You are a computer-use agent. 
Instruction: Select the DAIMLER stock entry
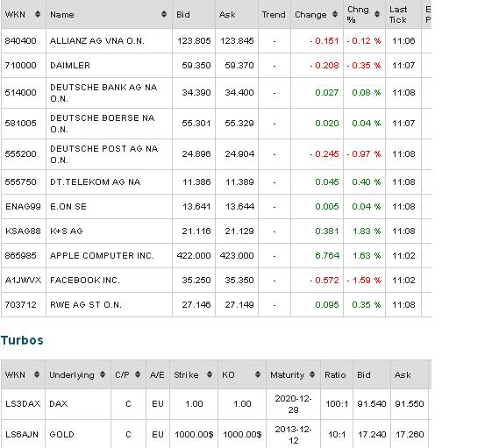(70, 65)
